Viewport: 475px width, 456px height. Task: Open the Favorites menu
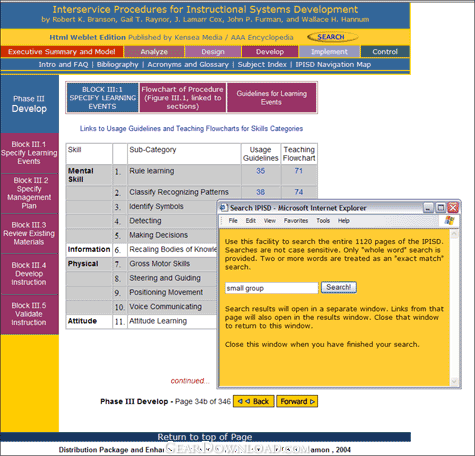296,221
